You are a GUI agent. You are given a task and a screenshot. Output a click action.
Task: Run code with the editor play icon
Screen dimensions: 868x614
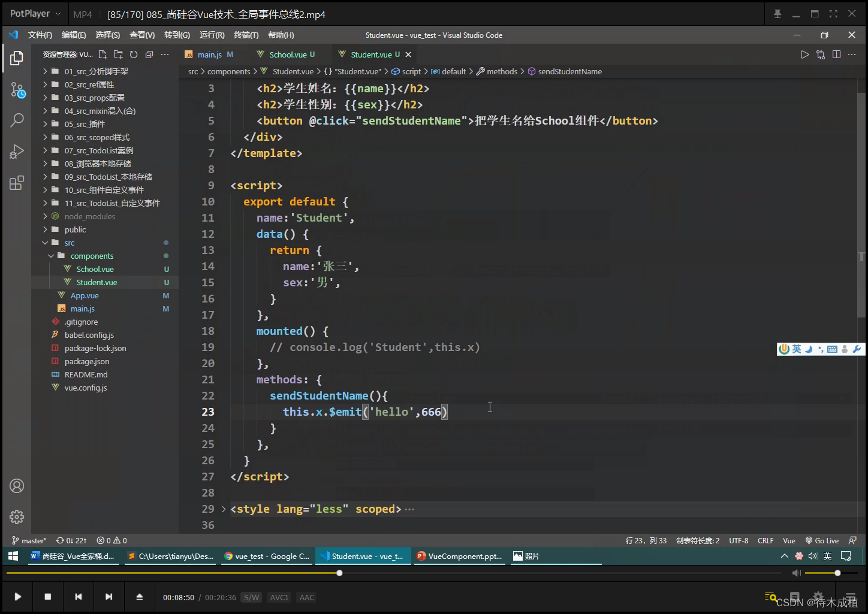point(804,55)
